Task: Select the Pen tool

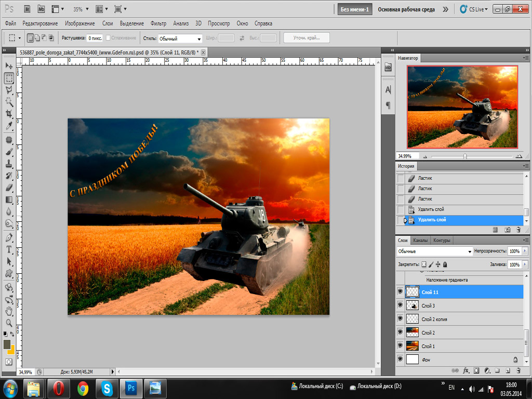Action: [x=9, y=237]
